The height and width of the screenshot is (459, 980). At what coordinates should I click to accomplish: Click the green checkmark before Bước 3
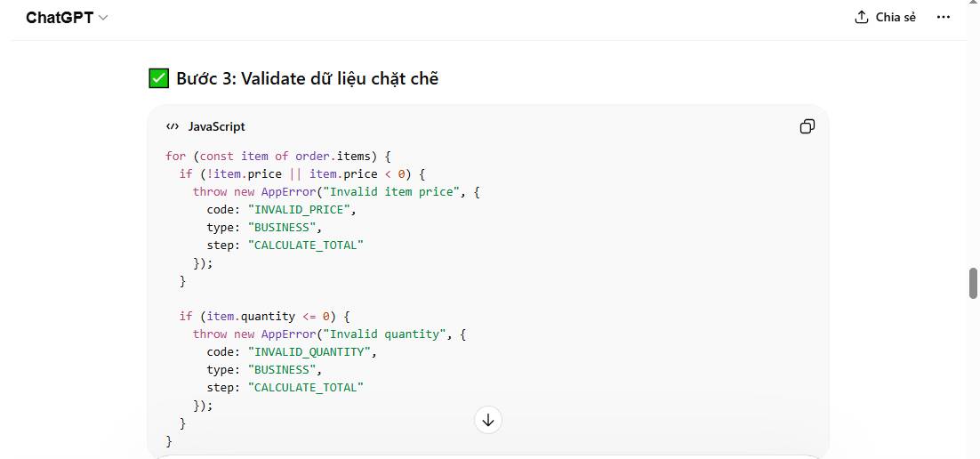[158, 78]
